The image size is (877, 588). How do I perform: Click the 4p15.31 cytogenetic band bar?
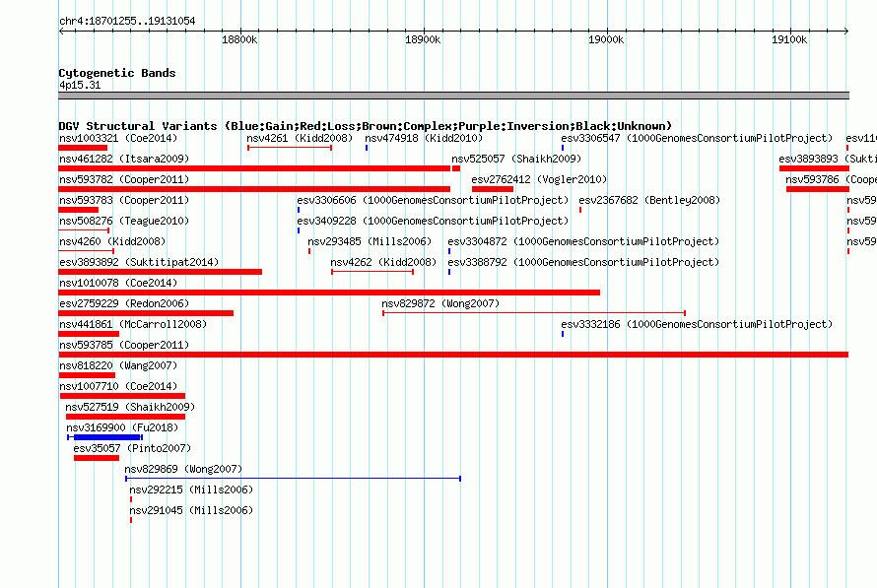pyautogui.click(x=453, y=96)
